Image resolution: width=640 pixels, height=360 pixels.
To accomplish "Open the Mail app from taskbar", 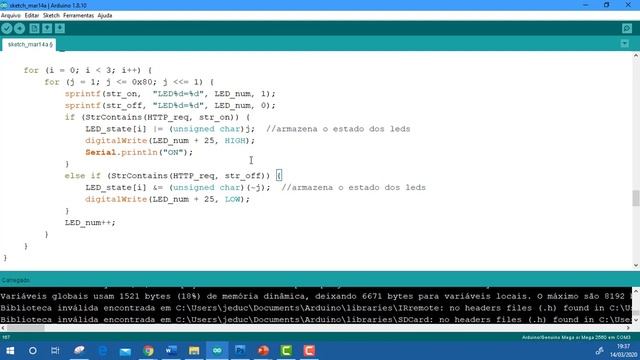I will click(125, 351).
